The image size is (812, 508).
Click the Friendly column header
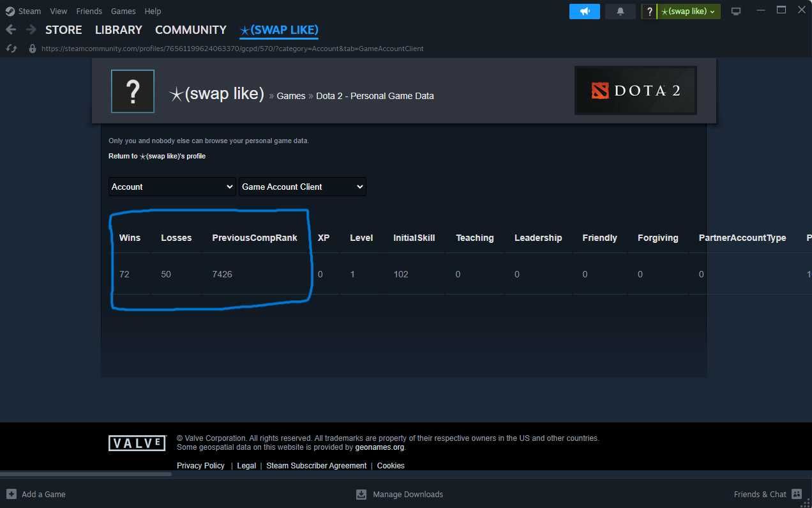click(x=599, y=238)
